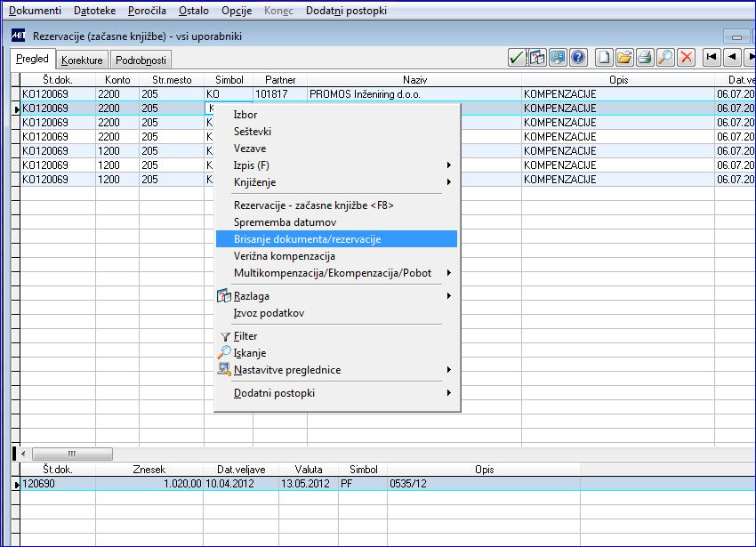The image size is (756, 547).
Task: Click the printer icon in toolbar
Action: click(x=645, y=58)
